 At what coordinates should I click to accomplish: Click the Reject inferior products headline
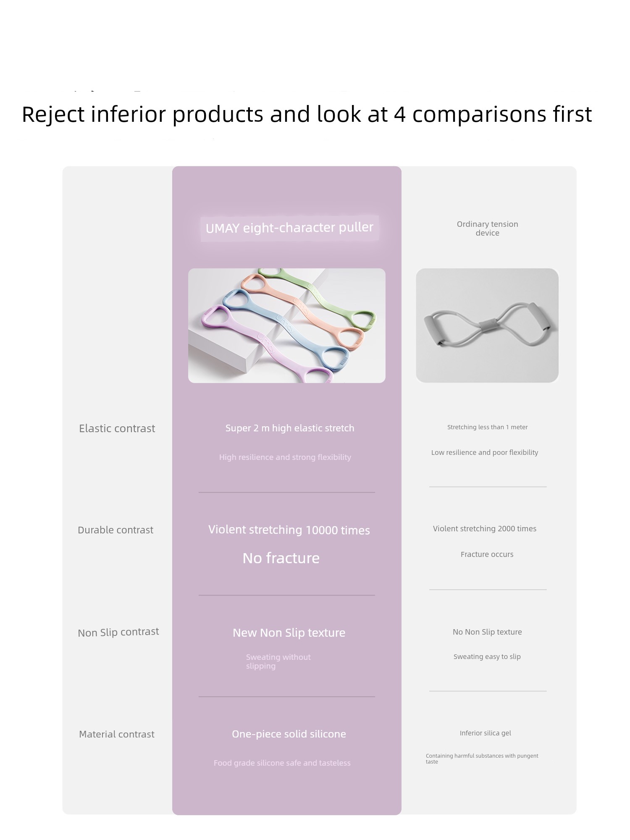[x=307, y=114]
